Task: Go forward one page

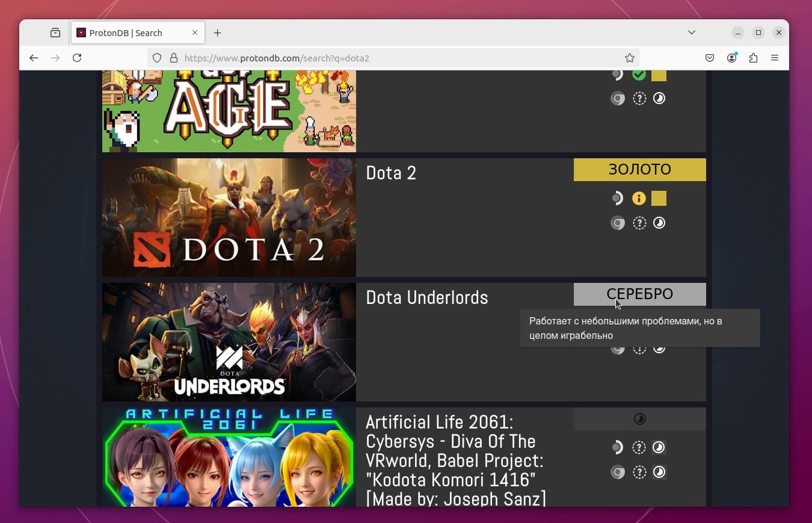Action: [55, 58]
